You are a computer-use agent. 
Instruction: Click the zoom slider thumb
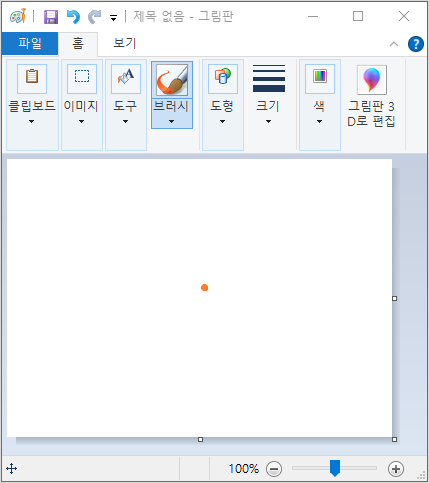tap(335, 468)
